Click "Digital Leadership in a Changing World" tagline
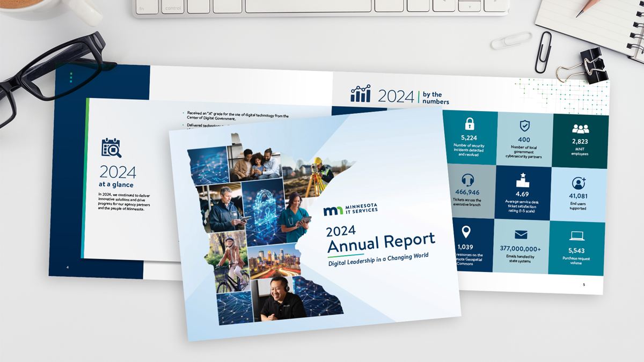Image resolution: width=644 pixels, height=362 pixels. pos(379,259)
